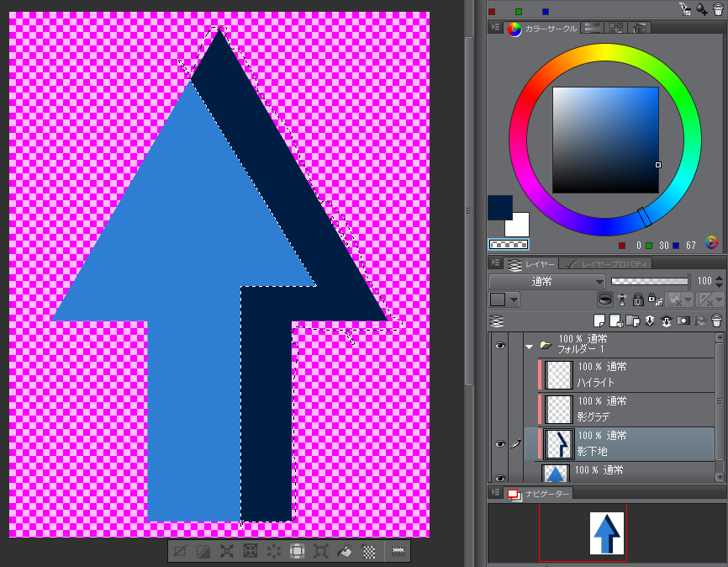Click the scale/rotate transform icon in launcher
Image resolution: width=728 pixels, height=567 pixels.
[321, 552]
